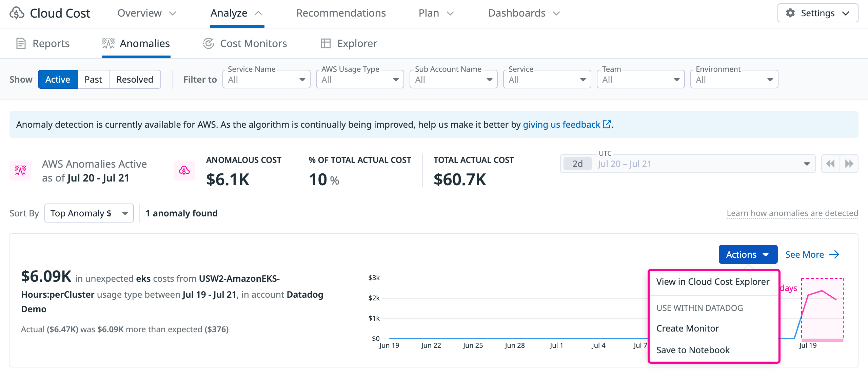Choose View in Cloud Cost Explorer
The height and width of the screenshot is (382, 868).
coord(713,282)
